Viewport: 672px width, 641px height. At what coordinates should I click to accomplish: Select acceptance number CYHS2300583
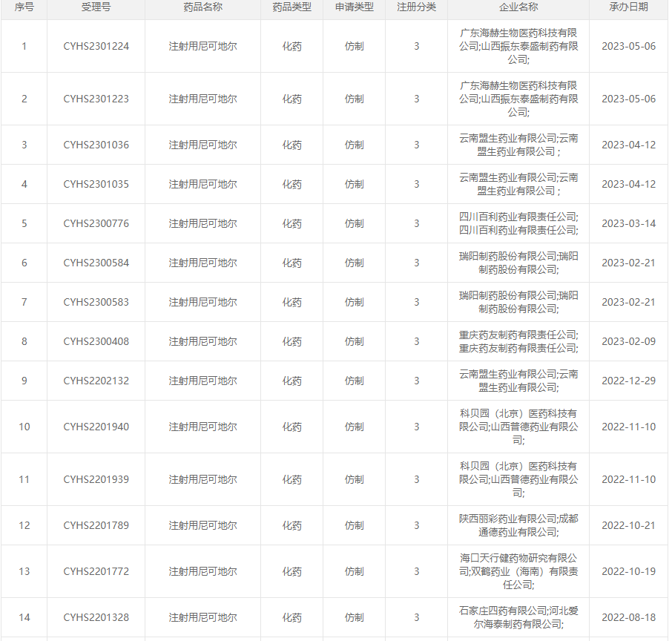[96, 302]
